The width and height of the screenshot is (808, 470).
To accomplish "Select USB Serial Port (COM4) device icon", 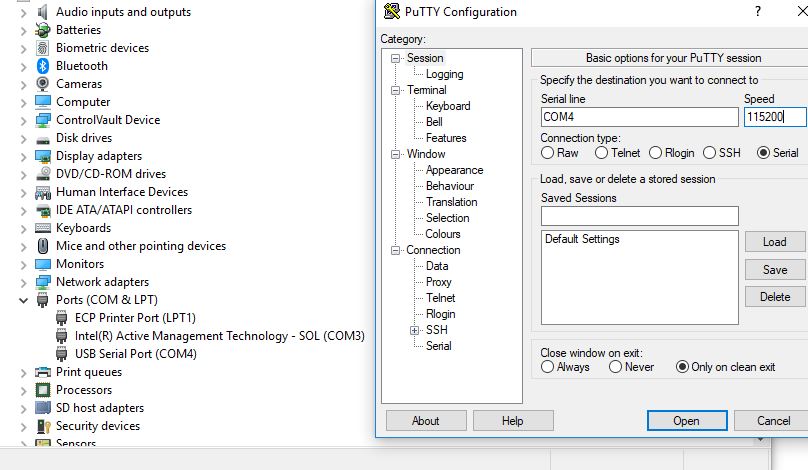I will [x=61, y=354].
